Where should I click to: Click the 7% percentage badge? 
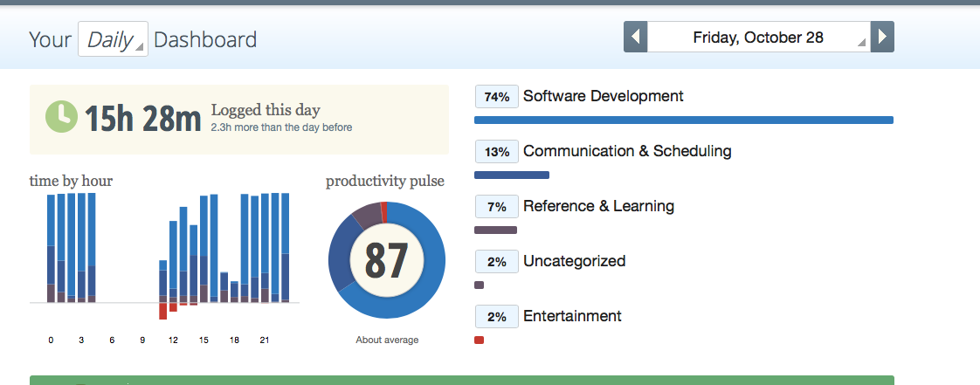pos(497,207)
